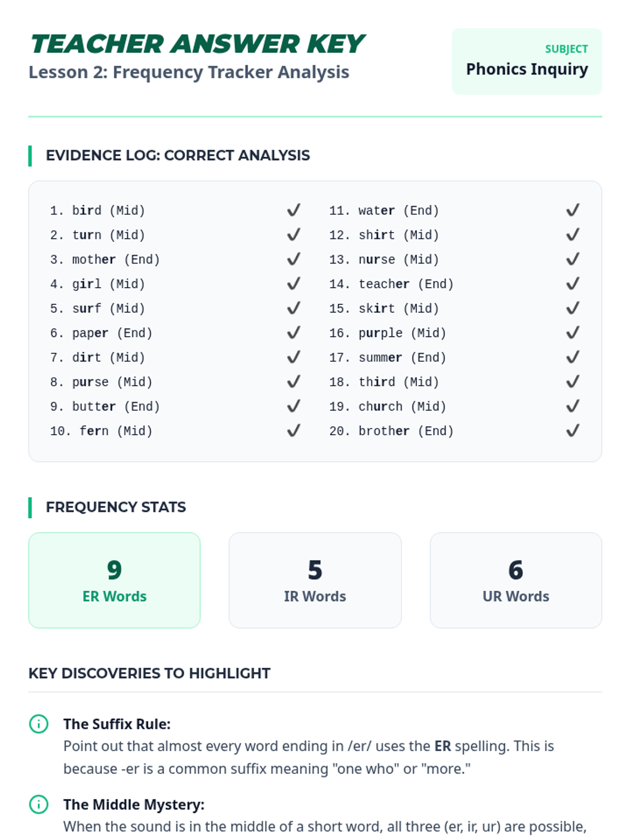Click the checkmark next to brother (End)
Screen dimensions: 630x840
tap(573, 431)
